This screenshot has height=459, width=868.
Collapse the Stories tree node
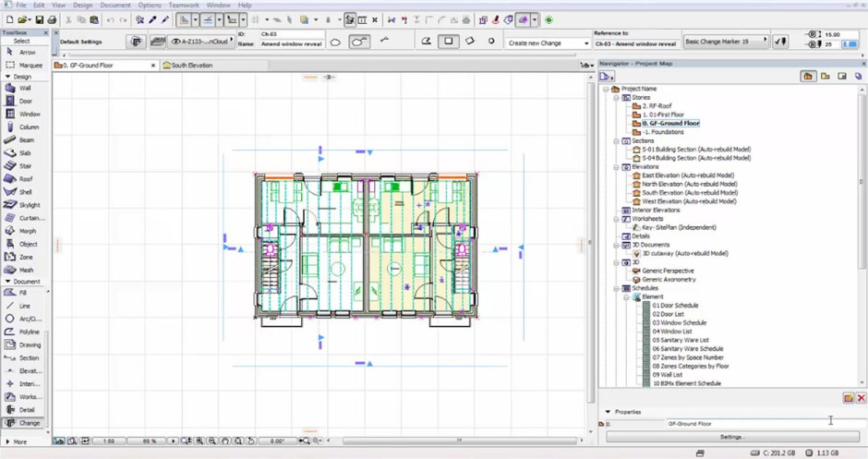pyautogui.click(x=616, y=97)
